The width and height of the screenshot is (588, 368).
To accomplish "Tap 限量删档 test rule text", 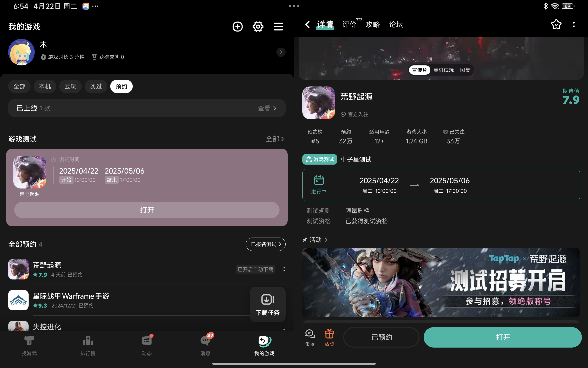I will coord(357,211).
